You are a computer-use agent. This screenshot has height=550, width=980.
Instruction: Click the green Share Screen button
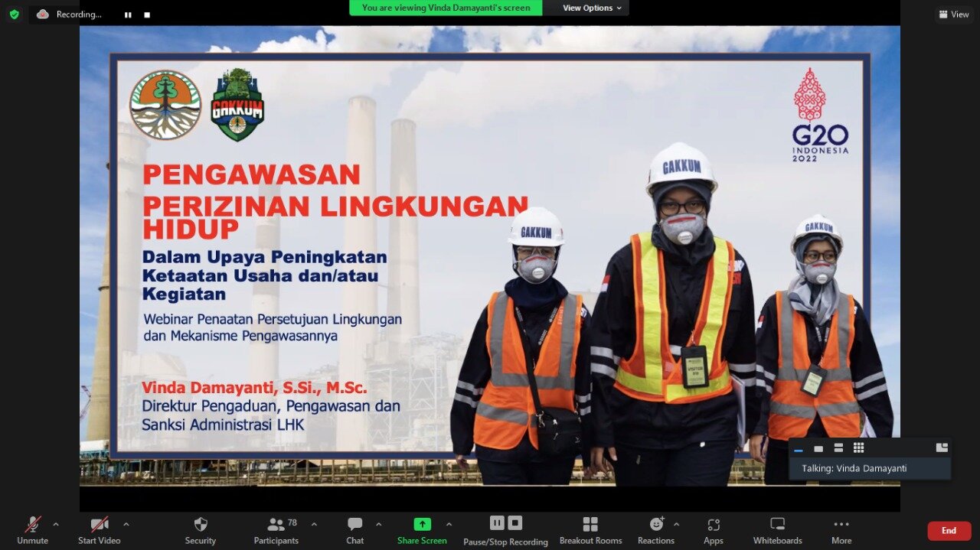pyautogui.click(x=422, y=530)
